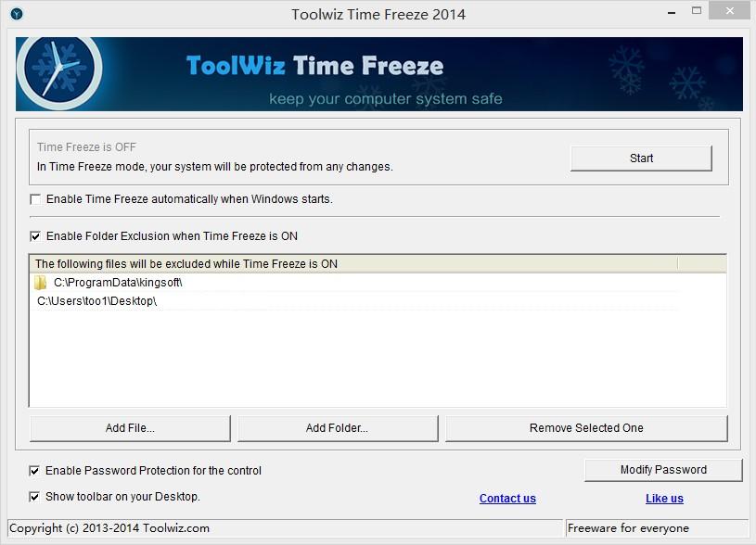Select the C:\ProgramData\kingsoft\ entry
The width and height of the screenshot is (756, 545).
click(x=118, y=283)
